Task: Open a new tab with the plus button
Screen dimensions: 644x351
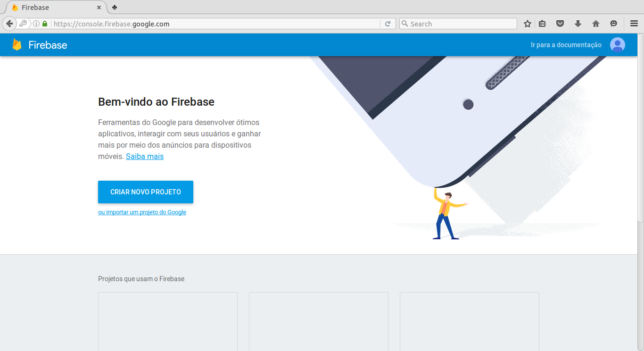Action: (x=115, y=8)
